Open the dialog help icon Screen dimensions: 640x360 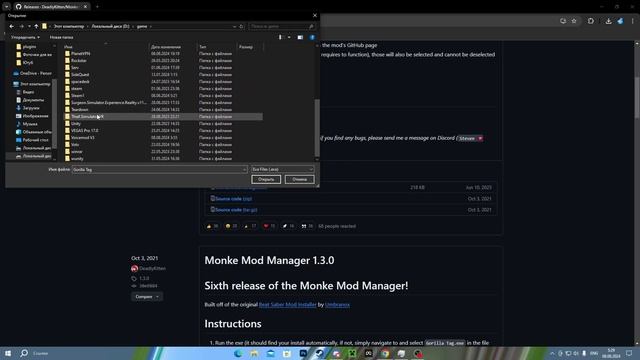[312, 37]
